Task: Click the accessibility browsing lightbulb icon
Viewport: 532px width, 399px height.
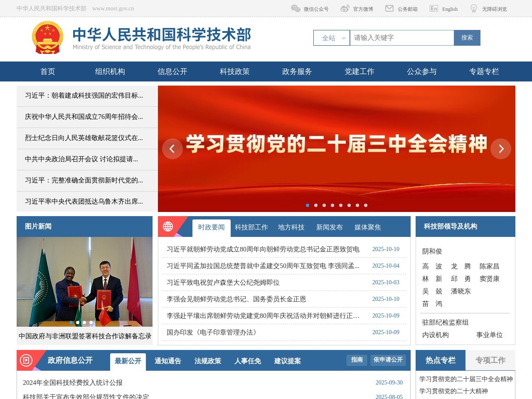Action: (x=473, y=8)
